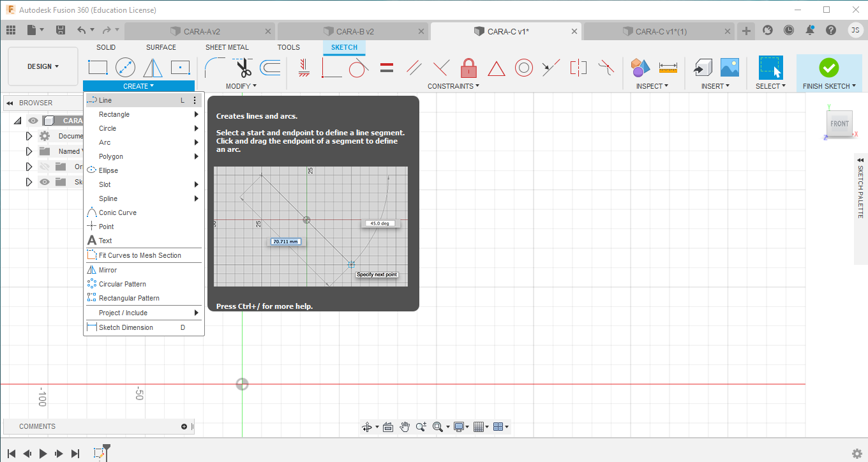868x462 pixels.
Task: Click the Zoom magnifier with plus-minus
Action: tap(421, 427)
